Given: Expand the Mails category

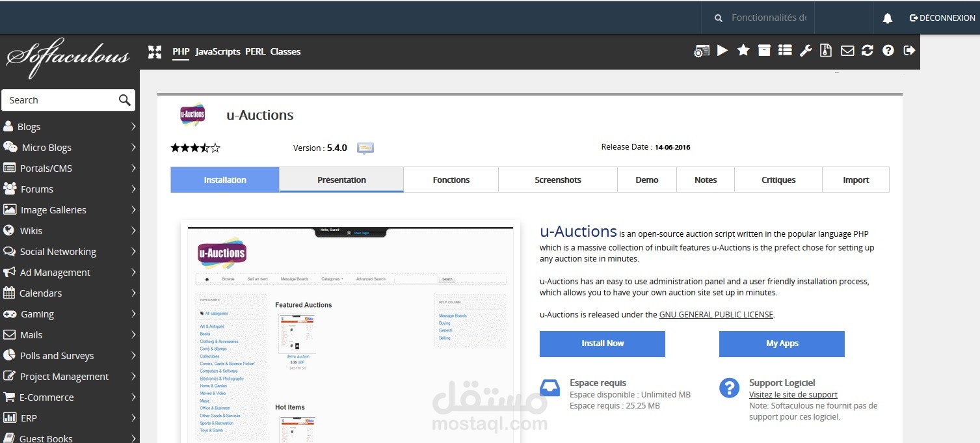Looking at the screenshot, I should click(70, 334).
